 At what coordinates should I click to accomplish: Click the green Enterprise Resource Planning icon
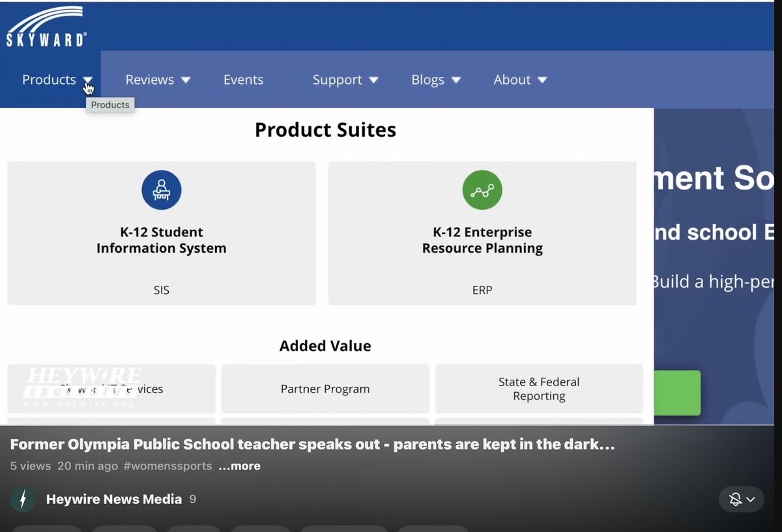pos(482,190)
